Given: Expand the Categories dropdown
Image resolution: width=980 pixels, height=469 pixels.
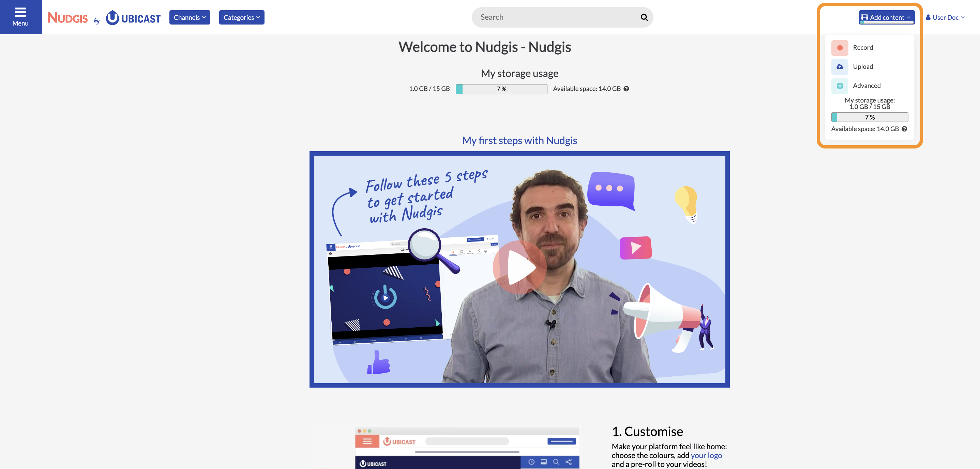Looking at the screenshot, I should 242,17.
